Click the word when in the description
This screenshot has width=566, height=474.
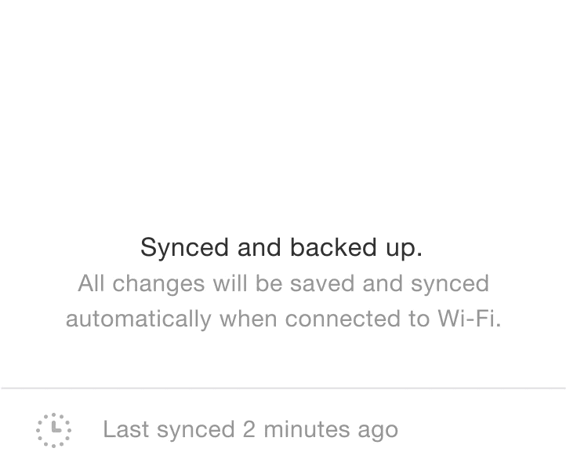(x=248, y=318)
